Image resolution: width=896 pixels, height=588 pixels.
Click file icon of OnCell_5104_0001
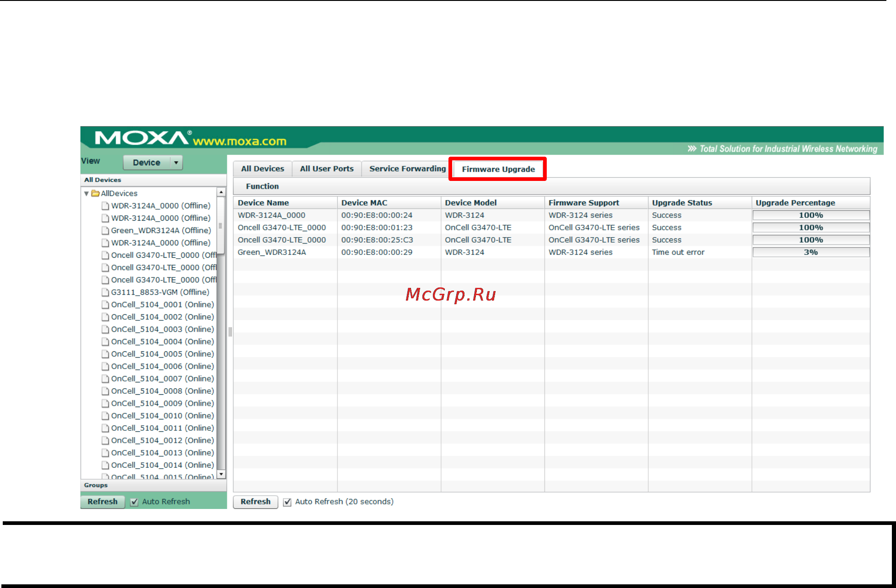click(105, 305)
